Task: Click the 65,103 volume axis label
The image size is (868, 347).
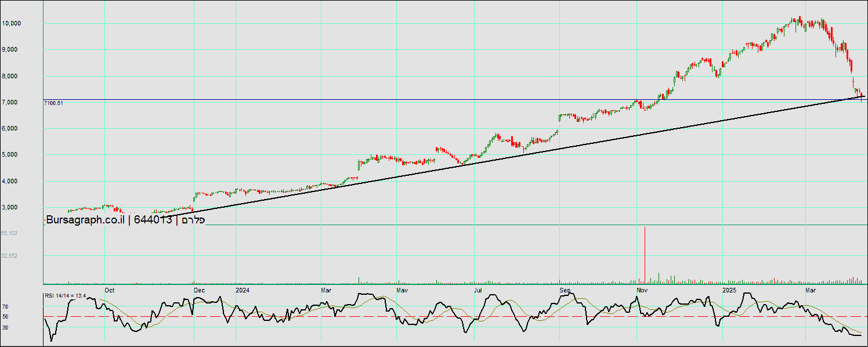Action: point(9,233)
